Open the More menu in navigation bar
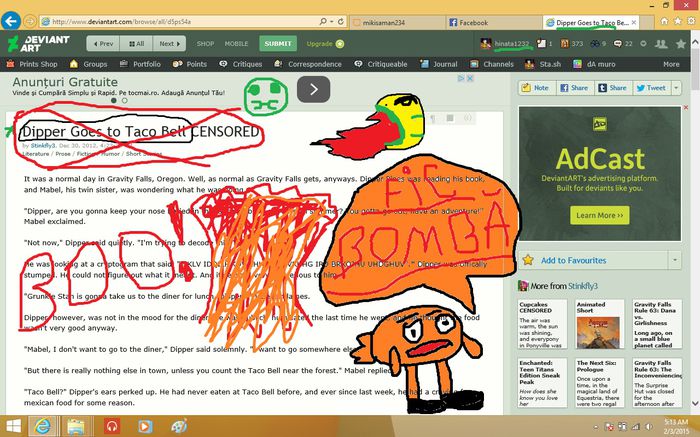This screenshot has width=700, height=437. click(x=671, y=64)
